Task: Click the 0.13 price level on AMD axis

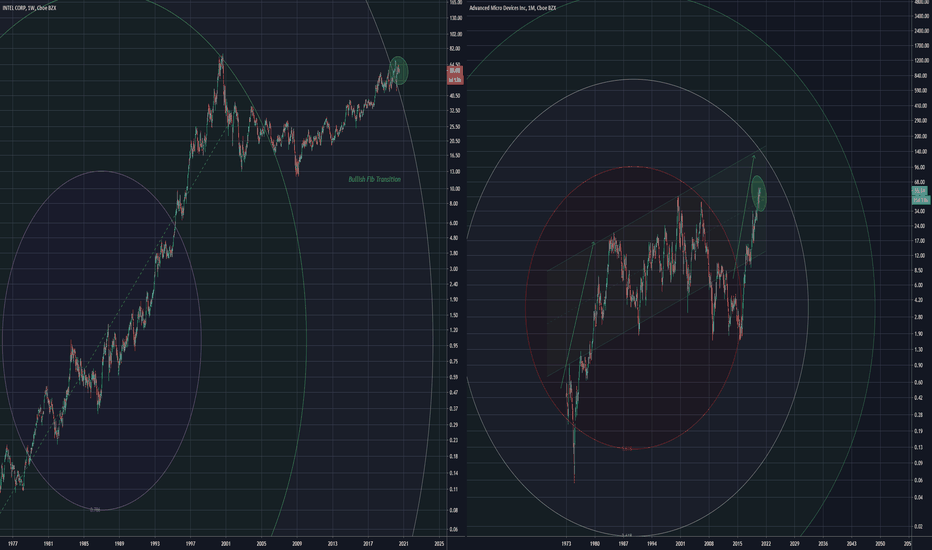Action: coord(920,448)
